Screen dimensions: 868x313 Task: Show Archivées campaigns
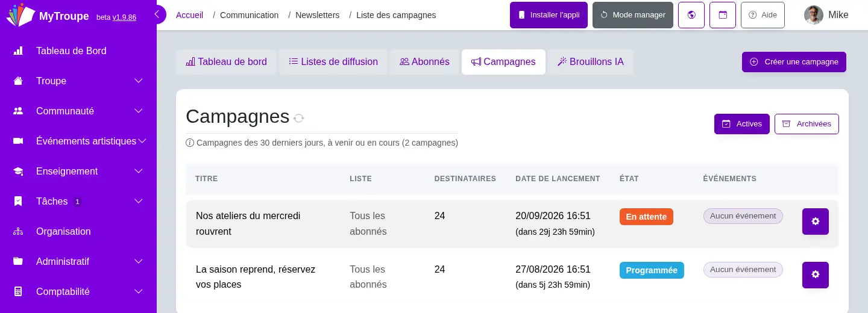click(807, 124)
